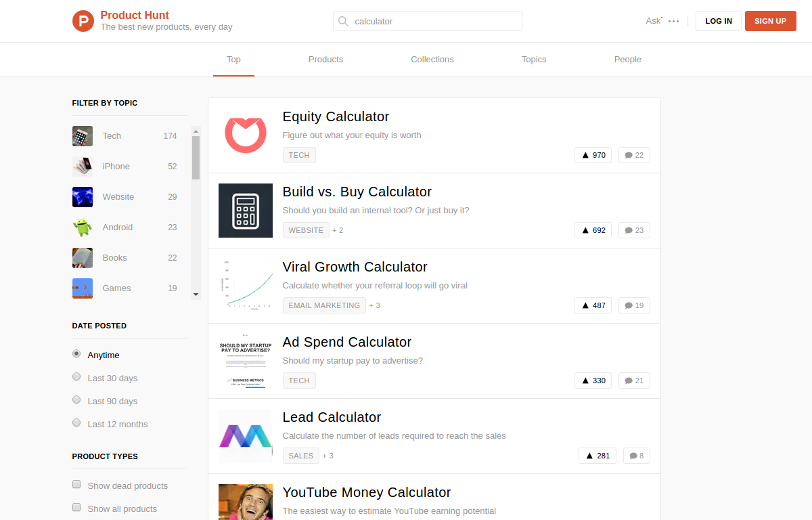
Task: Click the SIGN UP button
Action: click(770, 21)
